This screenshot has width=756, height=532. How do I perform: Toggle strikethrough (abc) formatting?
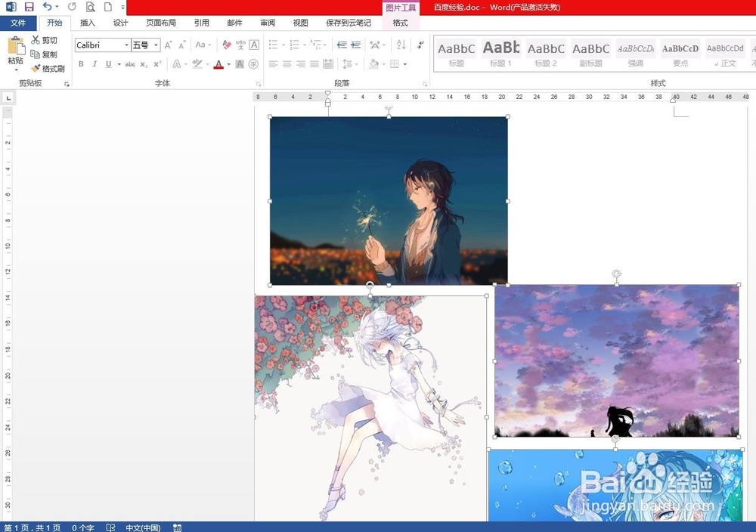[x=130, y=64]
